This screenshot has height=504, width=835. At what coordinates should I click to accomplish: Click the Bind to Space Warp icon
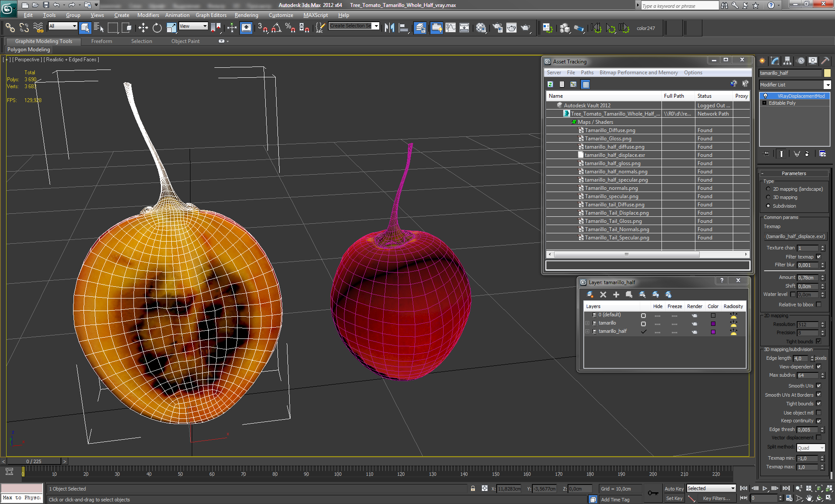click(38, 28)
